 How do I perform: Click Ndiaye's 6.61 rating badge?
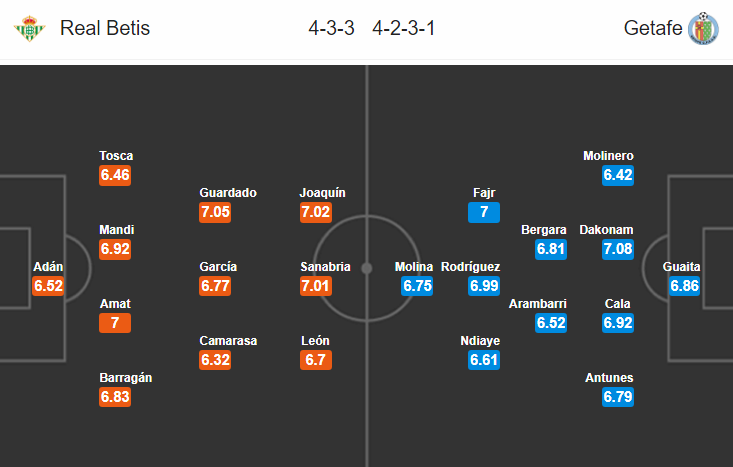point(484,360)
